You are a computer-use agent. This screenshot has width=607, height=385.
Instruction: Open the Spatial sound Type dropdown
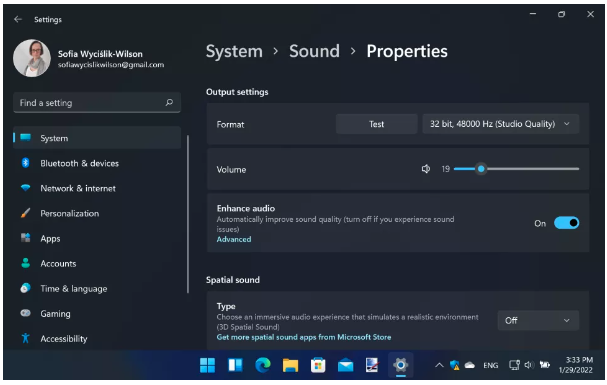tap(538, 320)
